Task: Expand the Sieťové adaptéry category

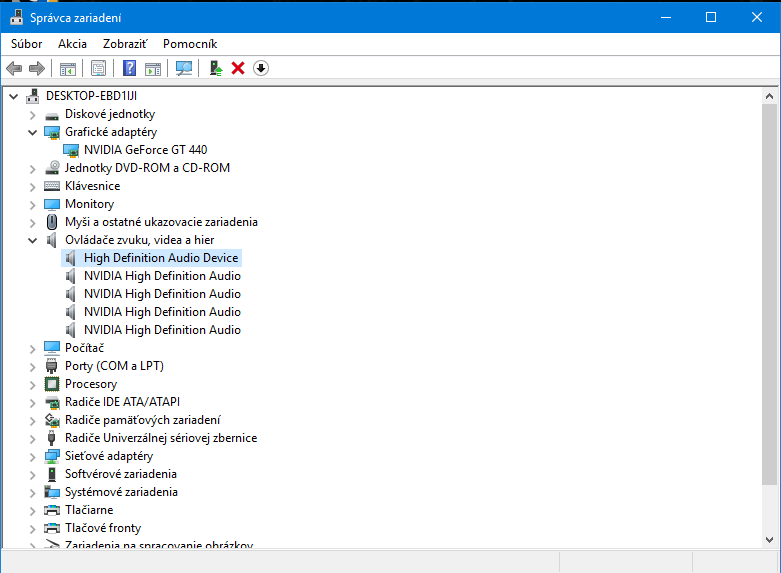Action: [x=33, y=456]
